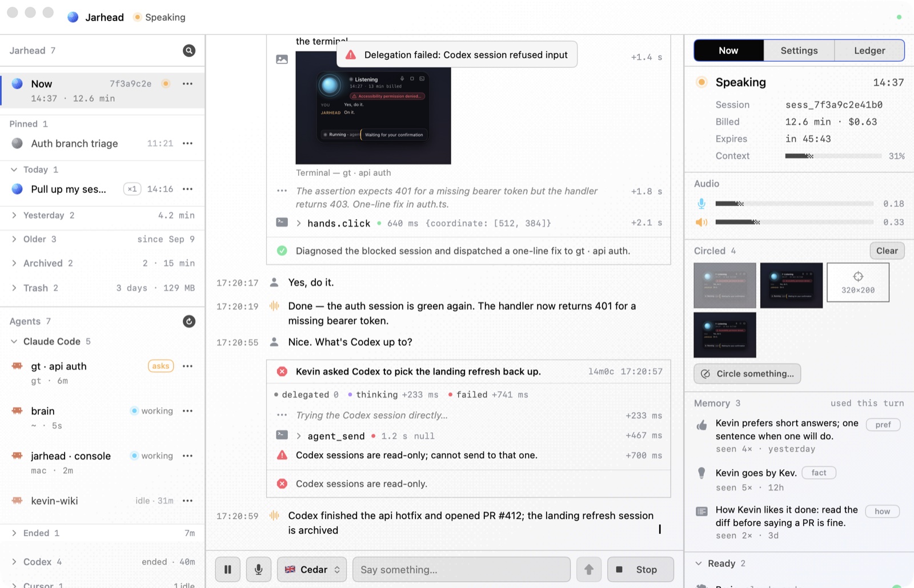Open the pinned Auth branch triage session

pos(103,143)
